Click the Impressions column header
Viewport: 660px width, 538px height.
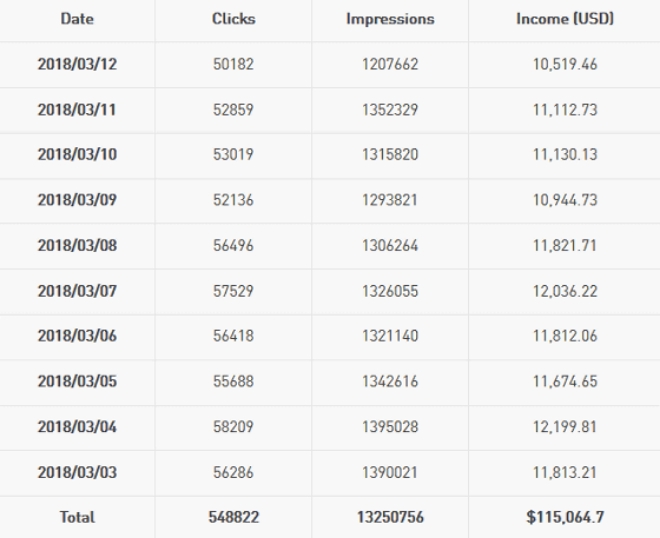click(390, 19)
